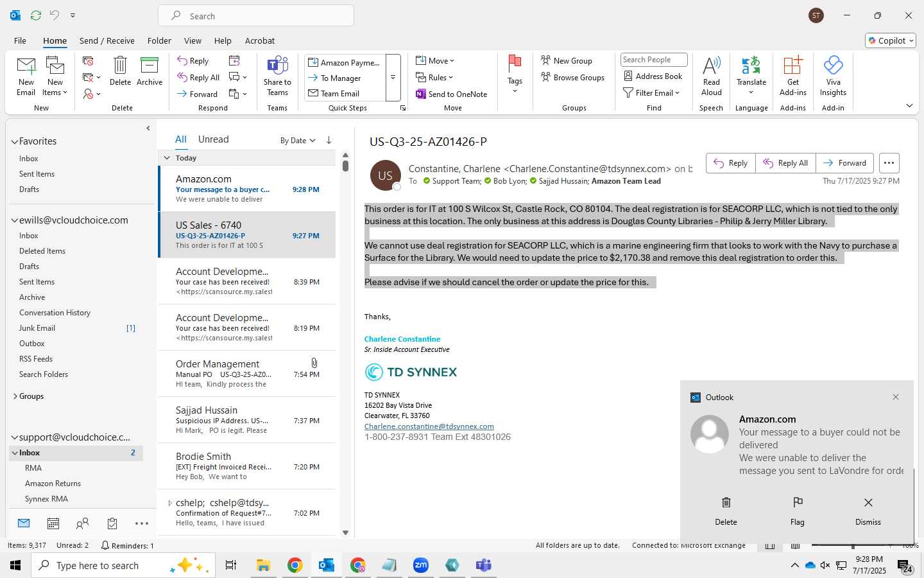Screen dimensions: 924x578
Task: Click Forward in the ribbon Respond group
Action: [x=198, y=94]
